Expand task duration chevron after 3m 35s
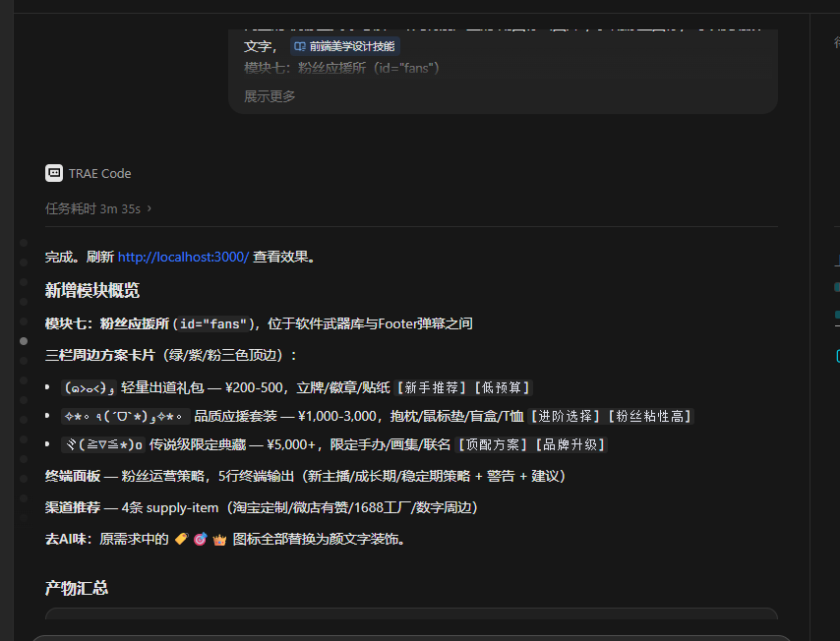Viewport: 840px width, 641px height. [x=150, y=208]
